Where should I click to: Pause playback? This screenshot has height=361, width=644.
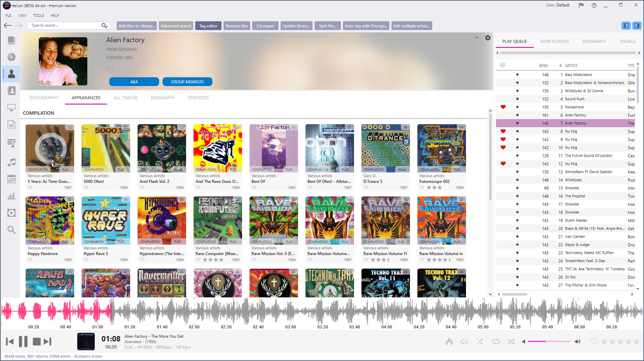pyautogui.click(x=23, y=341)
